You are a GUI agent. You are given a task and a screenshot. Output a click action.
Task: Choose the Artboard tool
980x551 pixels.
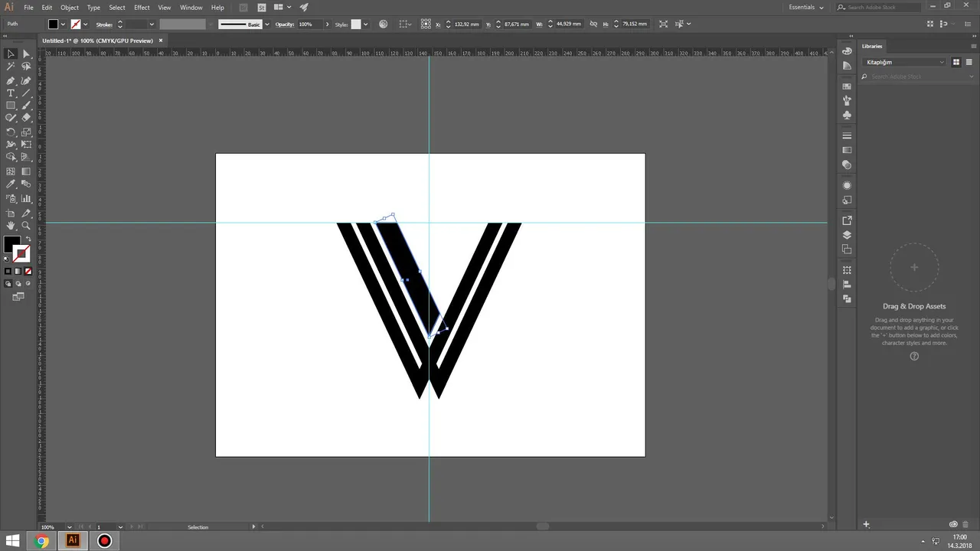pos(11,213)
